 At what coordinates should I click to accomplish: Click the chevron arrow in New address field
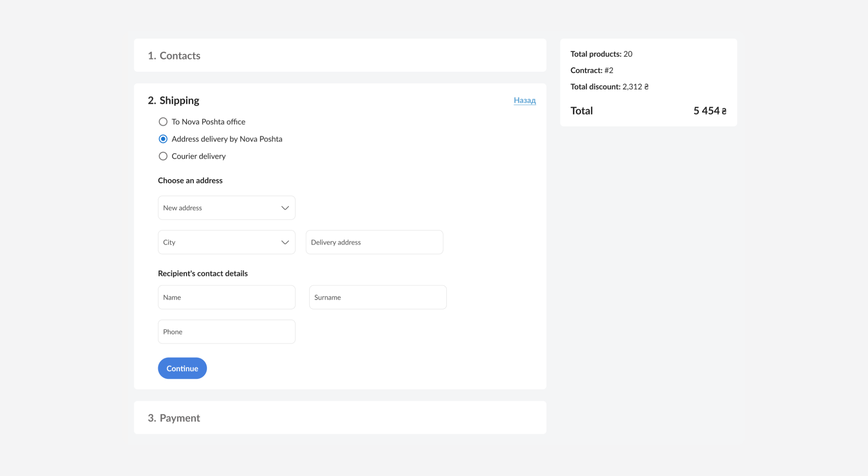pyautogui.click(x=285, y=208)
